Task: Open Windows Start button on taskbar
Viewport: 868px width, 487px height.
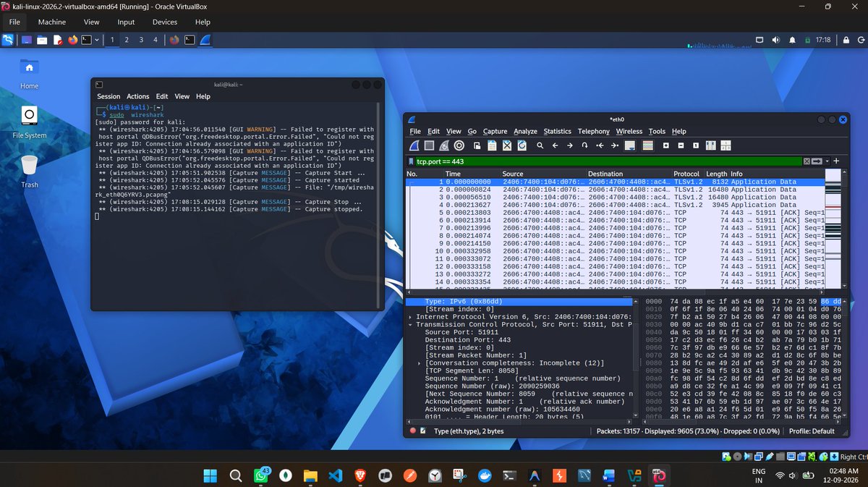Action: point(209,475)
